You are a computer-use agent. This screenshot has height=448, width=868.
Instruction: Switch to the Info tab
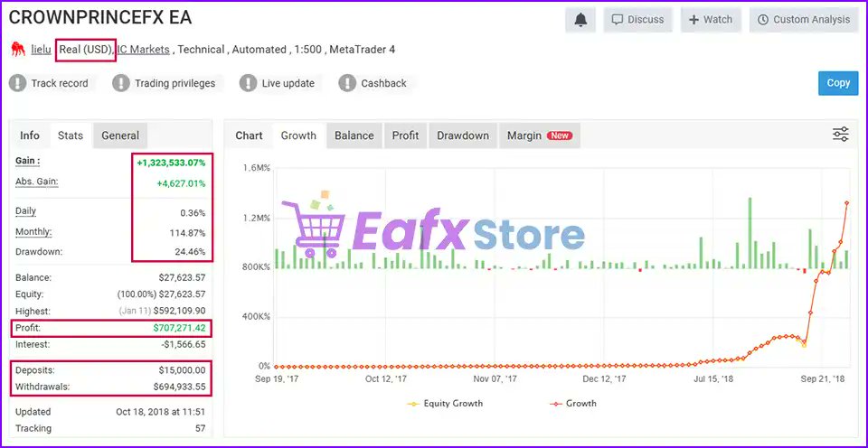click(30, 135)
